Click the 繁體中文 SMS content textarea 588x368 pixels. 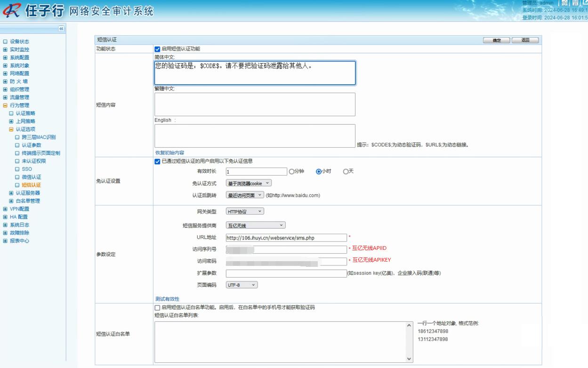click(255, 104)
